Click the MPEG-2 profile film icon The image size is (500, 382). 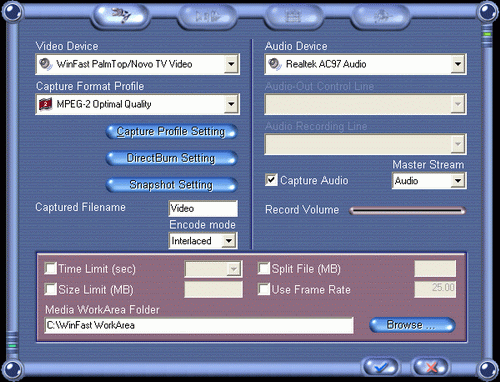click(x=46, y=104)
